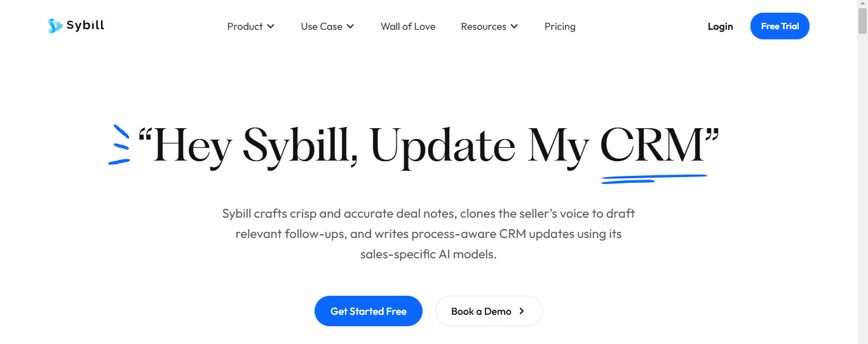Click the Login link
This screenshot has height=344, width=868.
click(x=720, y=27)
